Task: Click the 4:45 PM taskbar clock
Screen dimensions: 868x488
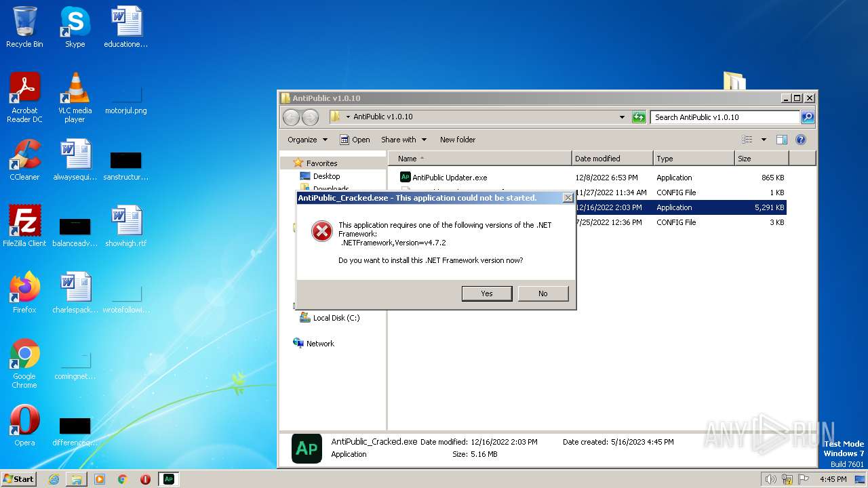Action: tap(833, 479)
